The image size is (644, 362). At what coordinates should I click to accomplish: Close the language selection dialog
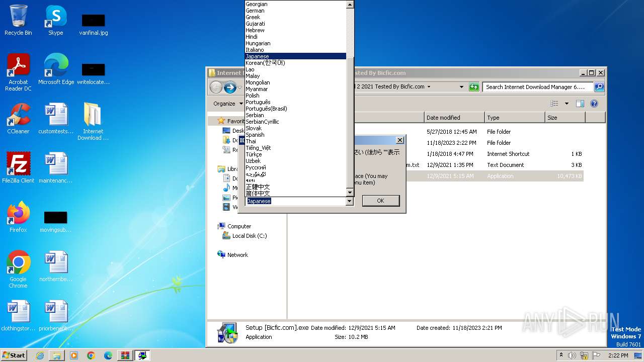(399, 140)
